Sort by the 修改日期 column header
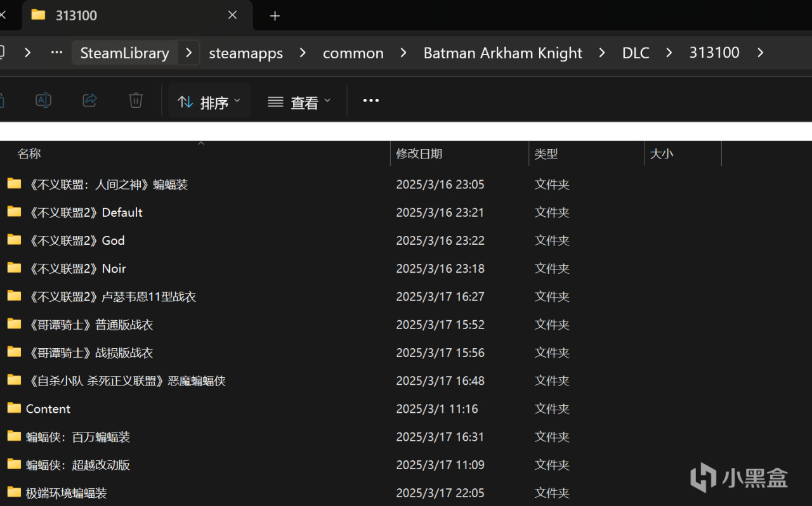Image resolution: width=812 pixels, height=506 pixels. 419,153
